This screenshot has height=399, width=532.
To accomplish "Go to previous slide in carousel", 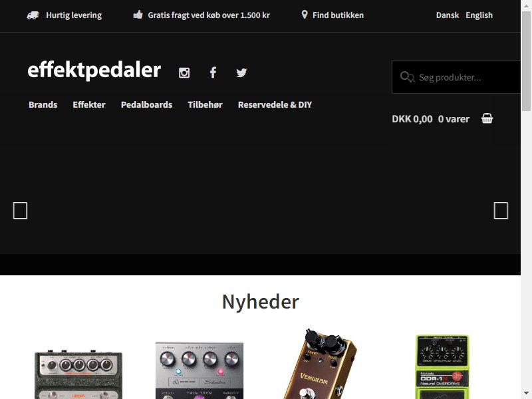I will (x=20, y=211).
